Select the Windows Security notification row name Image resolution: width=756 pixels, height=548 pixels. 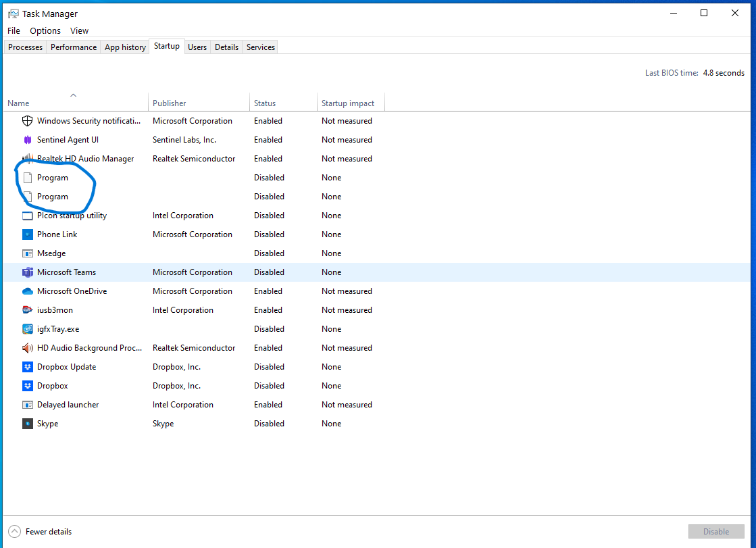(x=89, y=121)
